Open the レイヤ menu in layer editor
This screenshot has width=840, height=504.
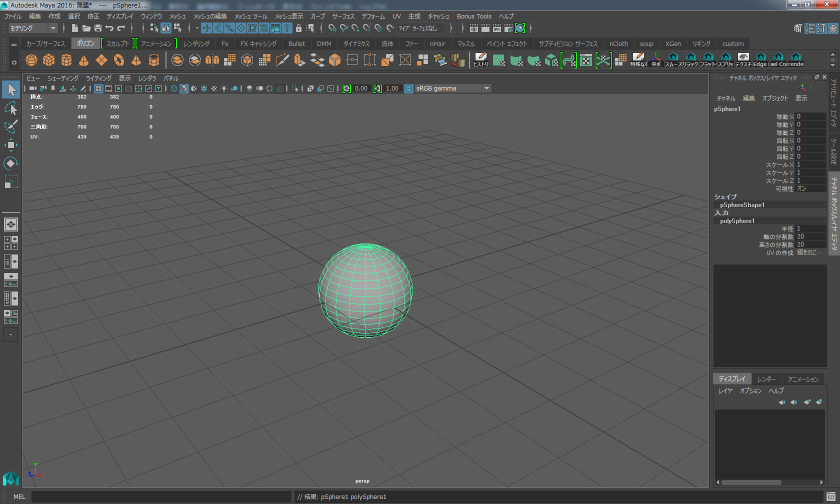coord(725,391)
